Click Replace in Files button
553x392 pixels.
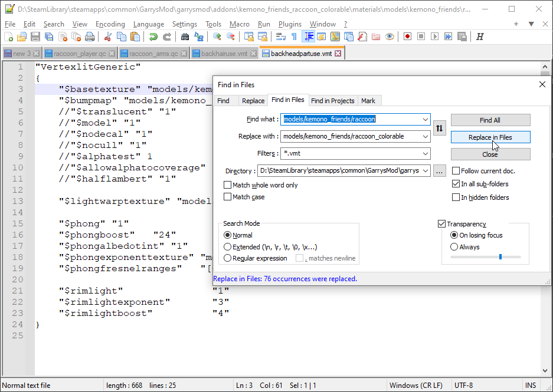[x=490, y=137]
